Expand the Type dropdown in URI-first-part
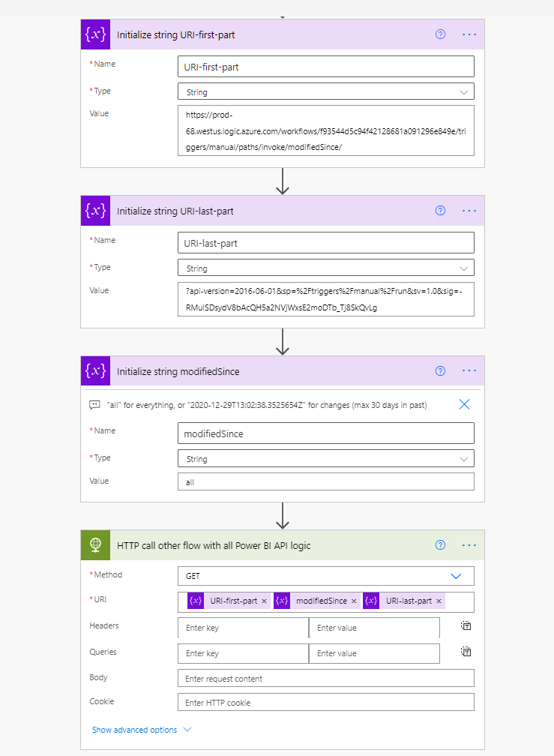Image resolution: width=554 pixels, height=756 pixels. tap(325, 91)
